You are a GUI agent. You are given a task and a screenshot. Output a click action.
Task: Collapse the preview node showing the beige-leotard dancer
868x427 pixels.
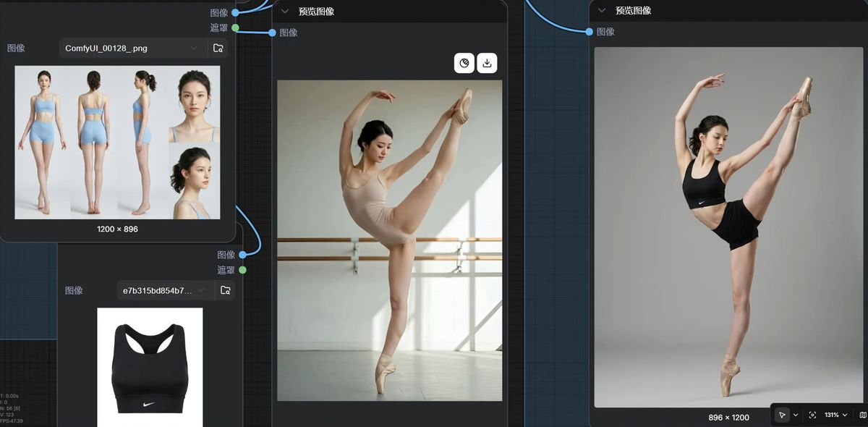(285, 11)
